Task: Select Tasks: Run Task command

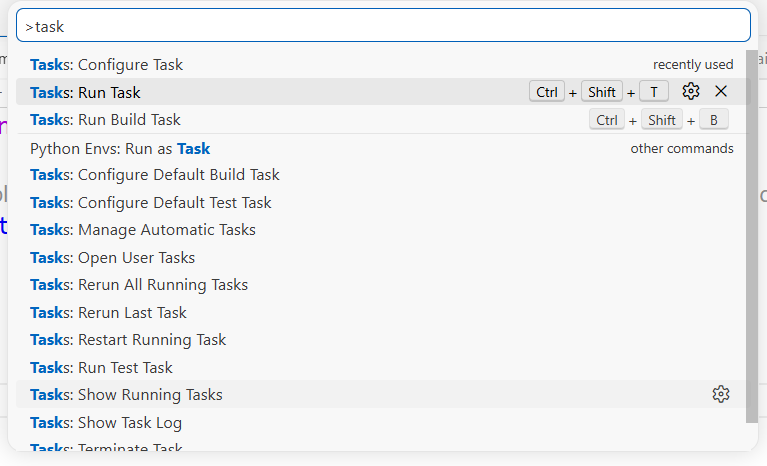Action: pyautogui.click(x=383, y=92)
